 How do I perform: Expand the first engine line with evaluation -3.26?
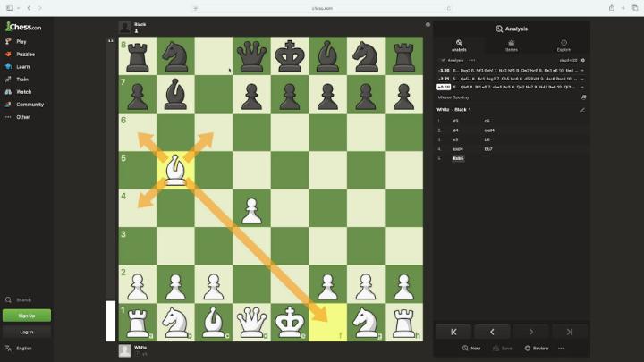point(582,71)
